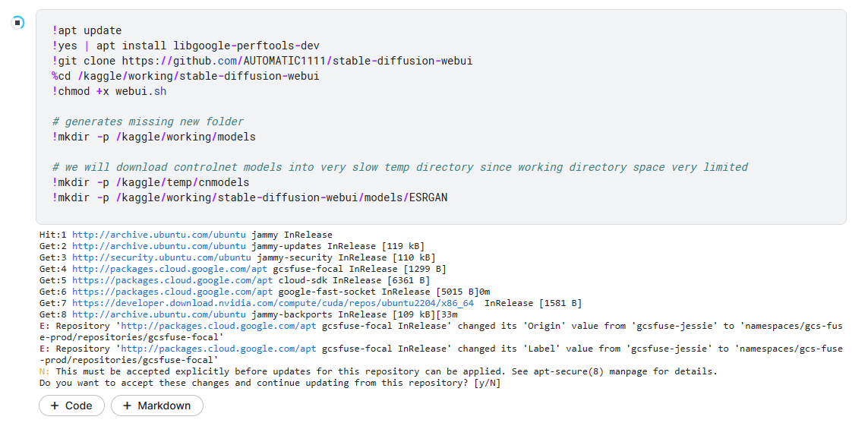This screenshot has width=868, height=423.
Task: Add a new Markdown cell
Action: (x=156, y=406)
